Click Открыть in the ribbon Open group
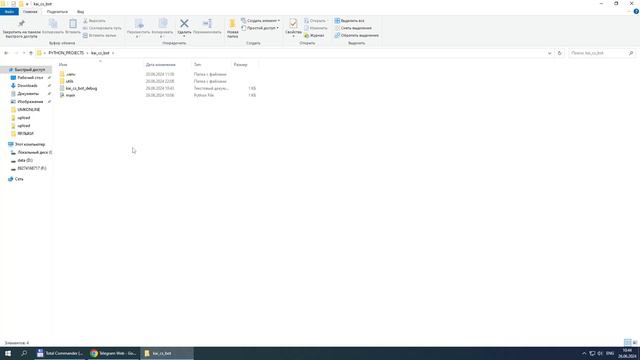 coord(315,21)
